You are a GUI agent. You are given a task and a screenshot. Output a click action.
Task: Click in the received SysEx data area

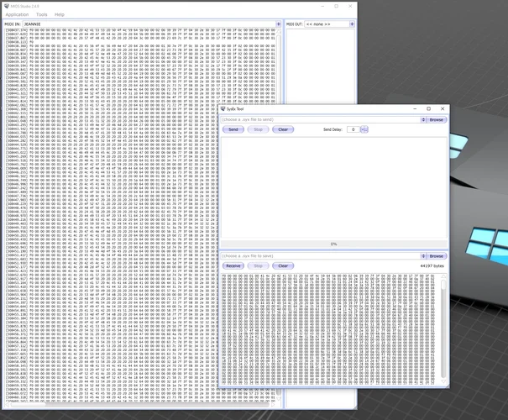[x=330, y=329]
